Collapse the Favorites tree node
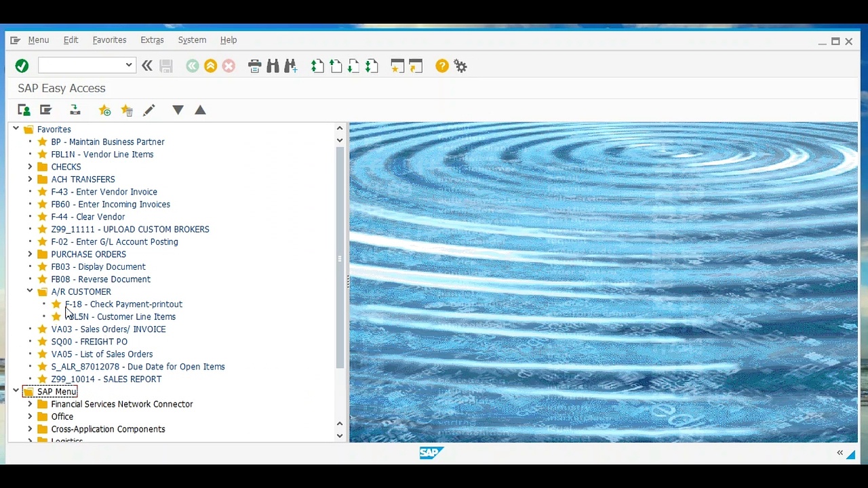Image resolution: width=868 pixels, height=488 pixels. [x=16, y=129]
